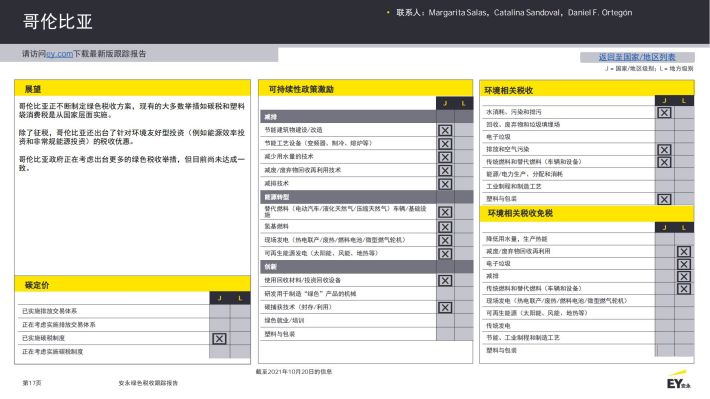The height and width of the screenshot is (399, 710).
Task: Click 电子垃圾 under 环境相关税收
Action: (498, 137)
